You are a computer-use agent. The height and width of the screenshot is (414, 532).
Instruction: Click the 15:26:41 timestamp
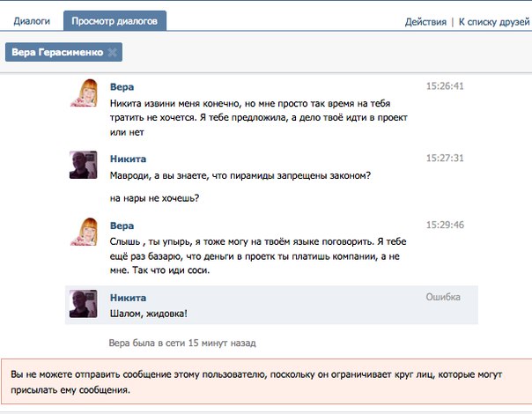tap(445, 86)
